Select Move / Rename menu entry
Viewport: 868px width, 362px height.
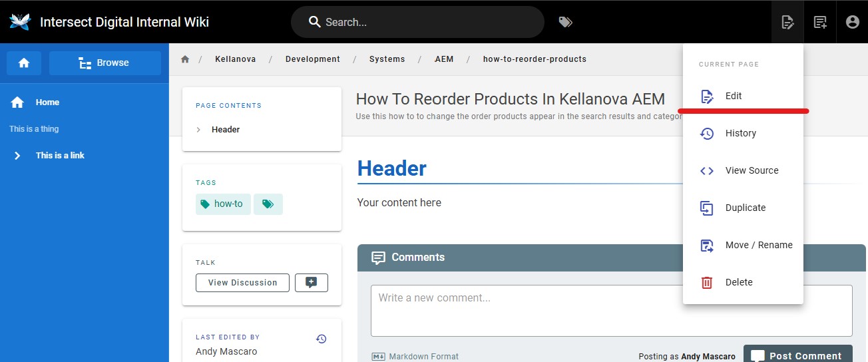758,245
